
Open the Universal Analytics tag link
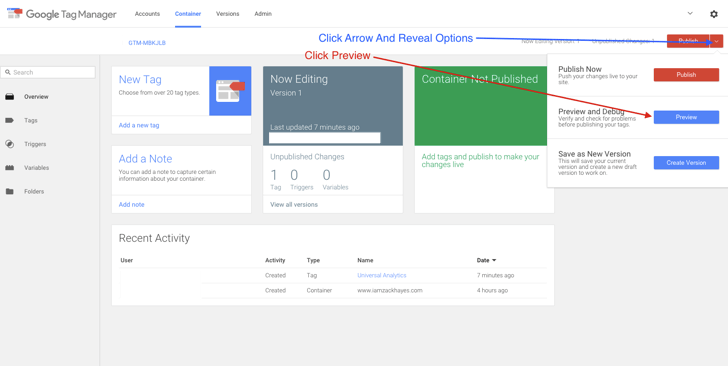coord(382,275)
